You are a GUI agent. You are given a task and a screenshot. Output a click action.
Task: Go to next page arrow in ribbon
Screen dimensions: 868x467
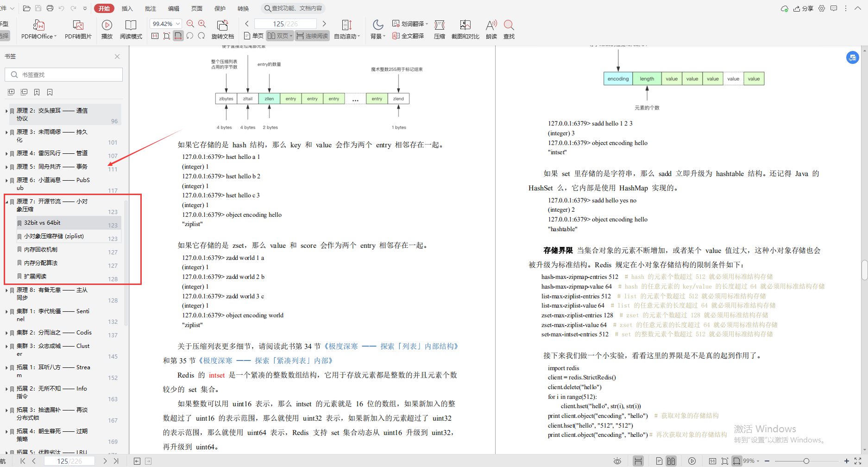[x=324, y=24]
